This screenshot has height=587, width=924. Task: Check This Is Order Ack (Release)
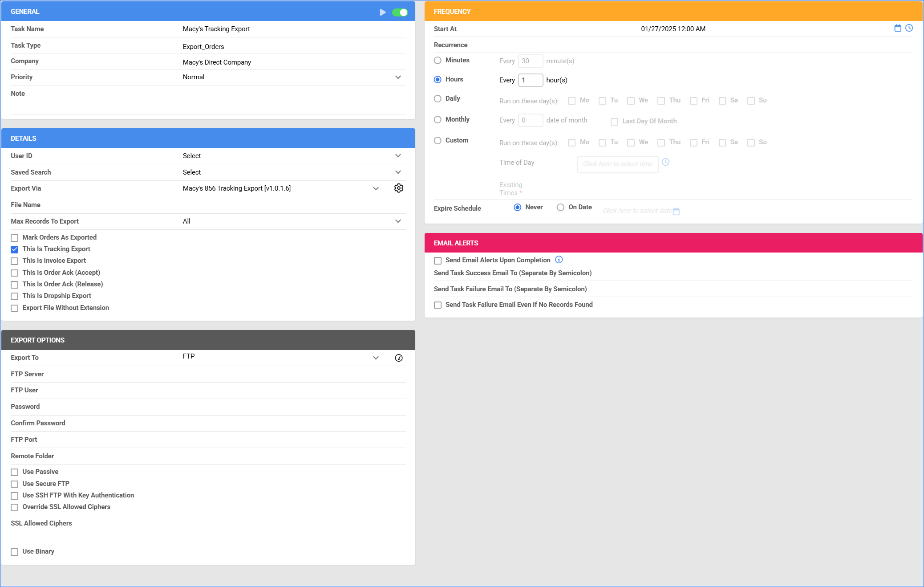[x=15, y=285]
